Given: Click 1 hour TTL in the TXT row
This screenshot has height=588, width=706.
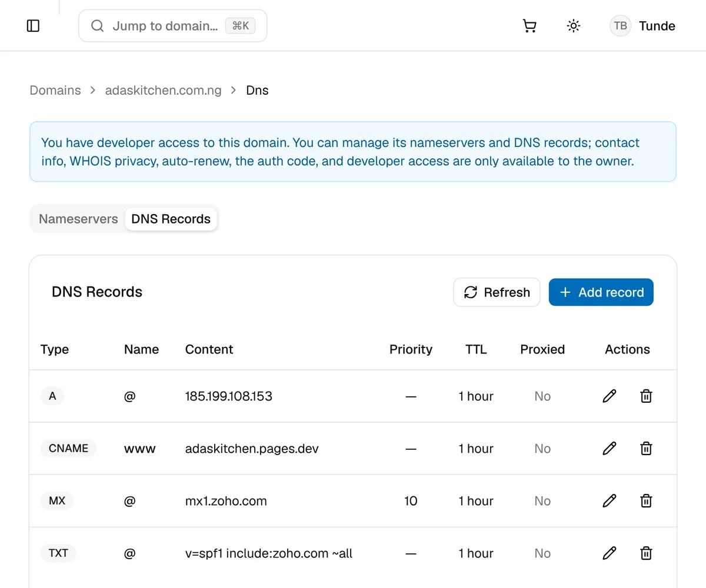Looking at the screenshot, I should tap(476, 553).
